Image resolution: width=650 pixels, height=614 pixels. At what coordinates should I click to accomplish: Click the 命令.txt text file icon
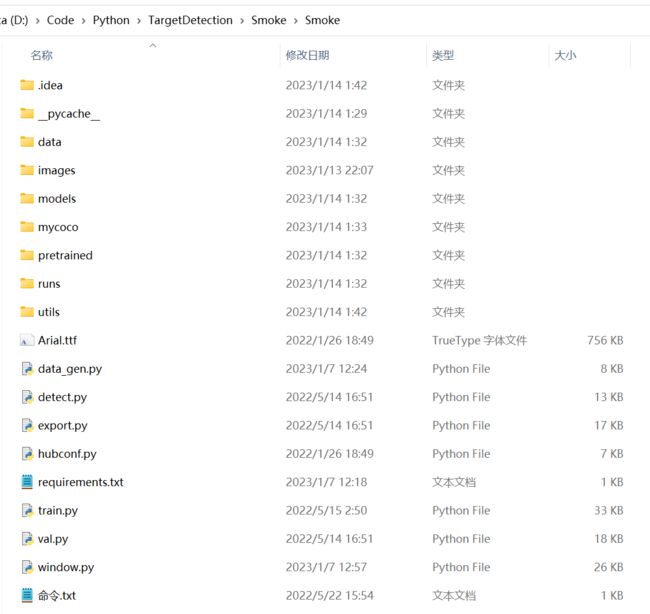[x=27, y=595]
